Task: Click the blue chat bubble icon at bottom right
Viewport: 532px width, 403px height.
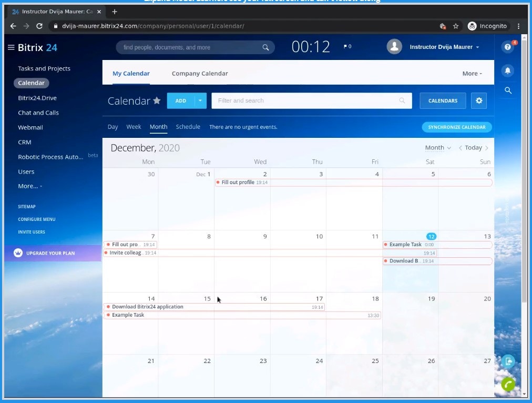Action: click(x=508, y=361)
